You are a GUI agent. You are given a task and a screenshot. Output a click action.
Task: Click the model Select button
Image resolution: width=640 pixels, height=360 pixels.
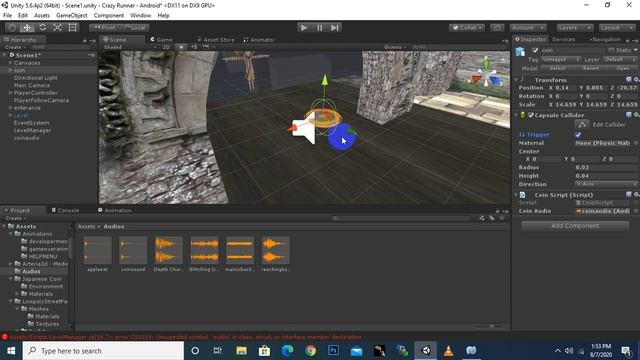click(557, 68)
